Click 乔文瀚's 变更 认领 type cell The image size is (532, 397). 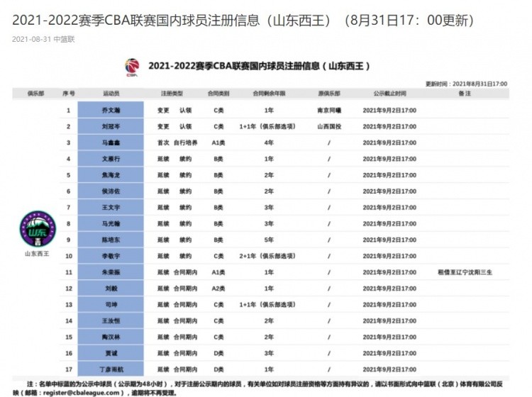[x=174, y=110]
